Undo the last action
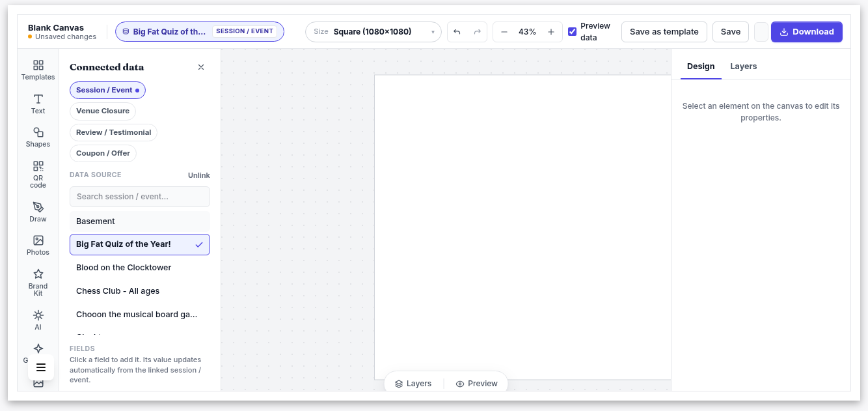Viewport: 868px width, 411px height. pyautogui.click(x=457, y=32)
